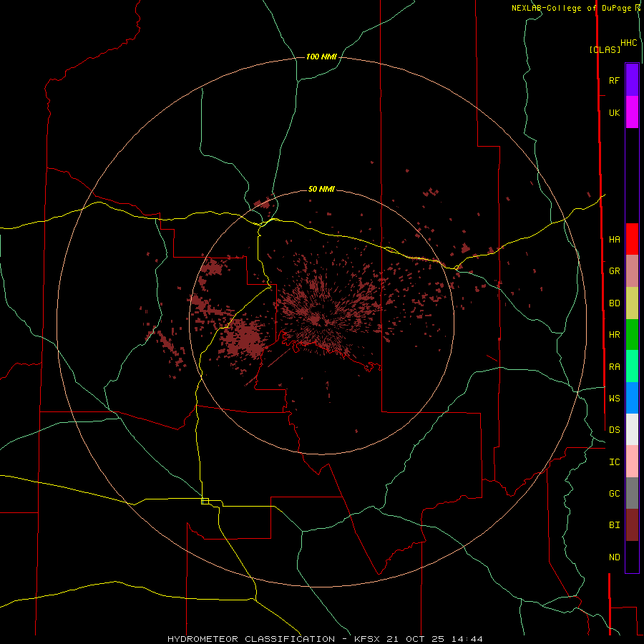Click the WS blue legend swatch
644x644 pixels.
click(x=632, y=398)
